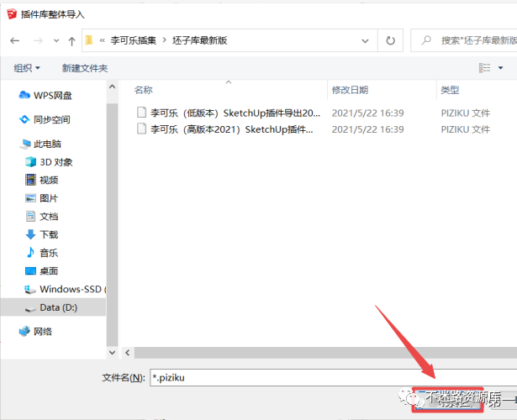Open the 下载 folder
This screenshot has height=420, width=517.
(x=41, y=234)
